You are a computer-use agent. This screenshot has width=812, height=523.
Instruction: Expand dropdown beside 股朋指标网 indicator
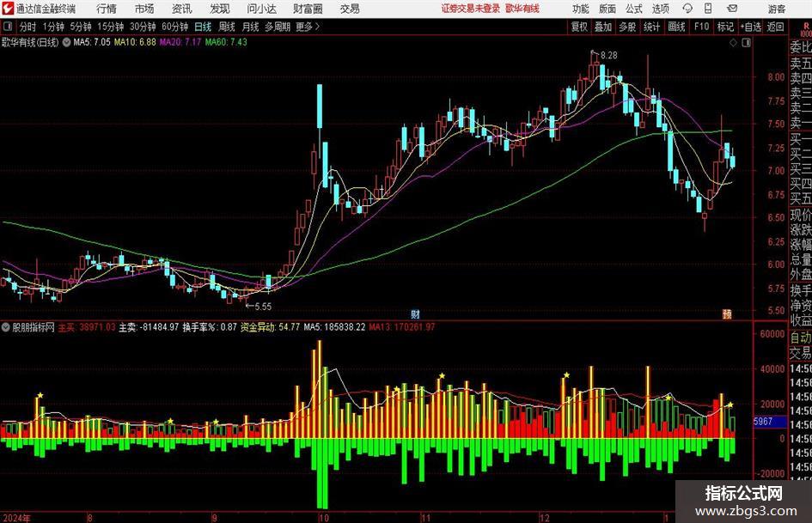click(x=6, y=327)
